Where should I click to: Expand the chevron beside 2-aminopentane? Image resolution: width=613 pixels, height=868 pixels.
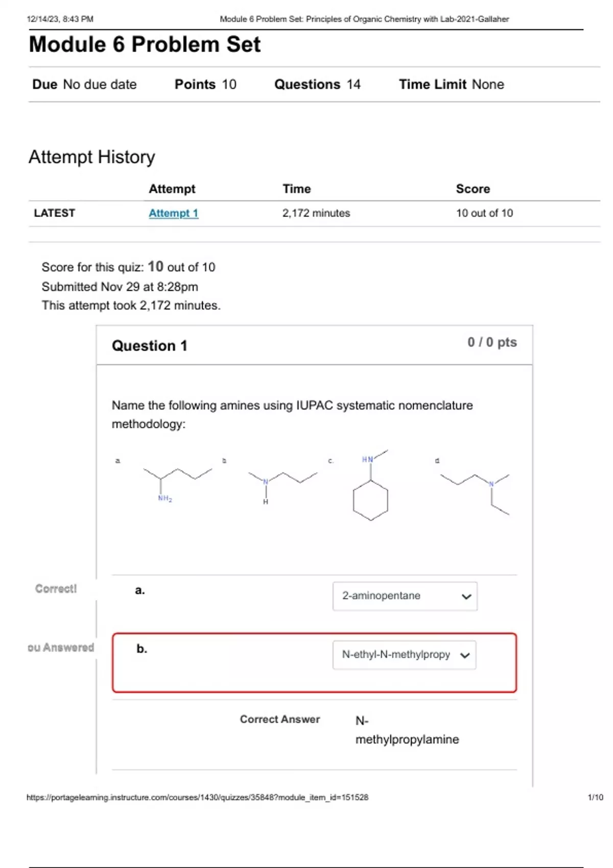(465, 596)
